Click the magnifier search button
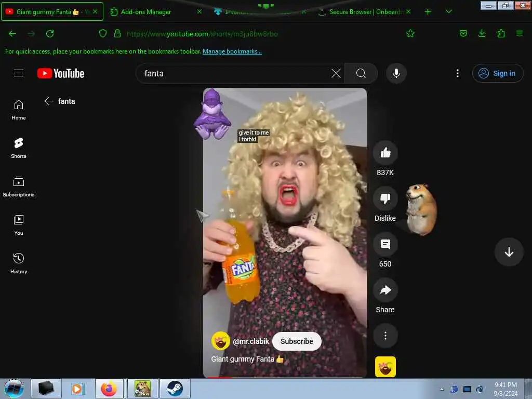 [361, 73]
